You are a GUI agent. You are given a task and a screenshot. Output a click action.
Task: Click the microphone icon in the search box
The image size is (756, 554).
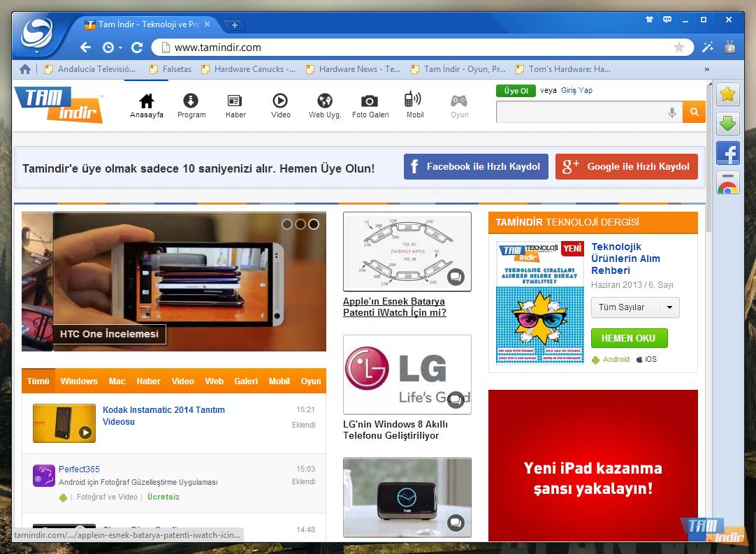pyautogui.click(x=671, y=112)
